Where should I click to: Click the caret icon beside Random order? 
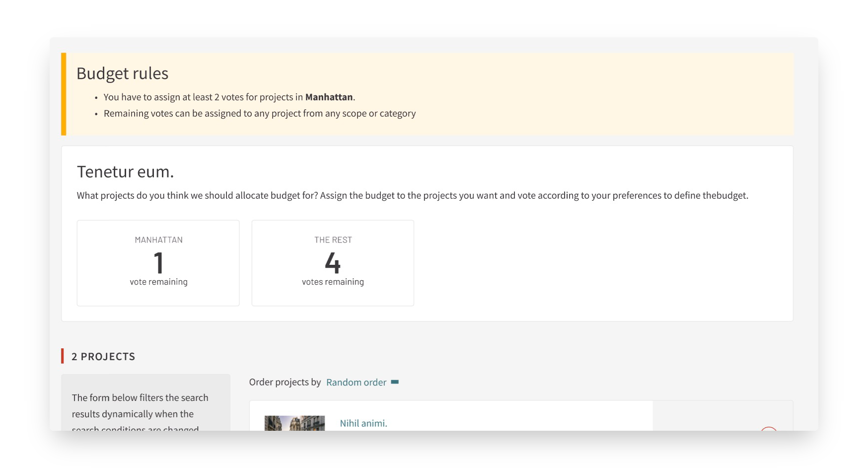[395, 382]
